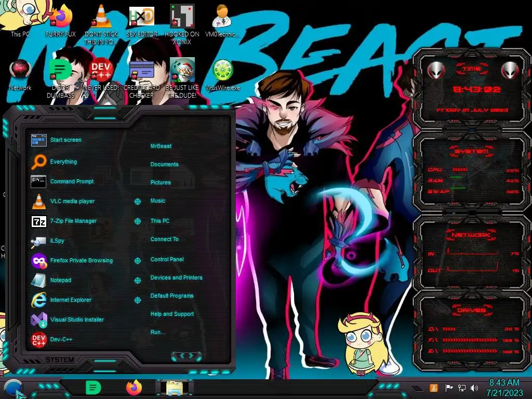Select This PC in start menu
The image size is (532, 399).
pos(160,220)
